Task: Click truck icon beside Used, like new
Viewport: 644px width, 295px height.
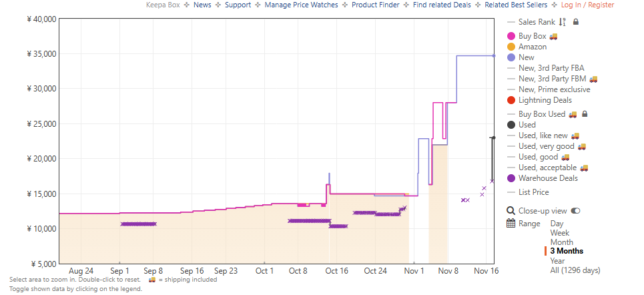Action: pyautogui.click(x=575, y=135)
